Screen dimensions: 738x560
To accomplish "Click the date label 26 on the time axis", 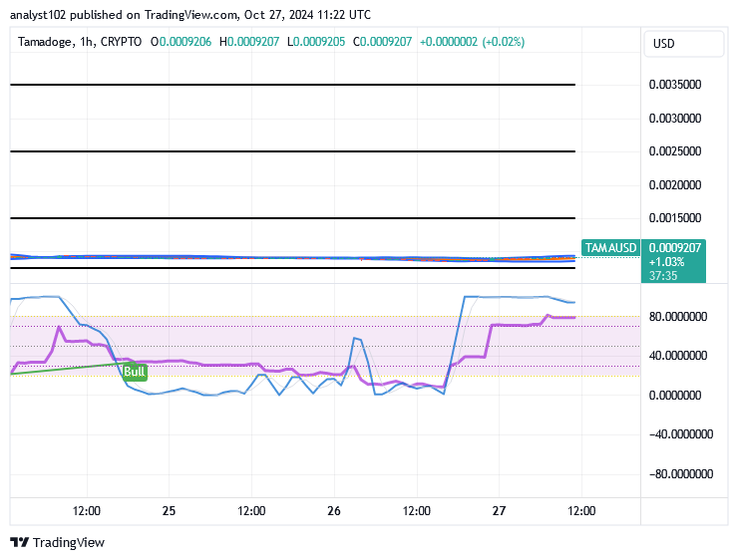I will point(334,511).
